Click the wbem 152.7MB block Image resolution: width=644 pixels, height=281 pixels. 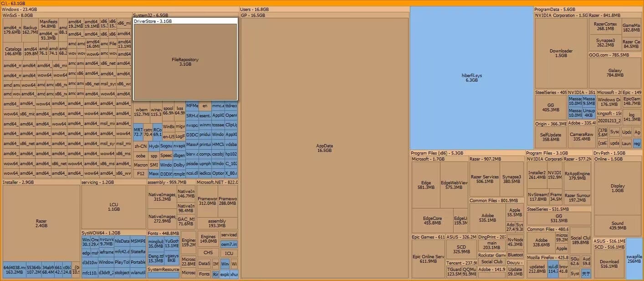142,112
